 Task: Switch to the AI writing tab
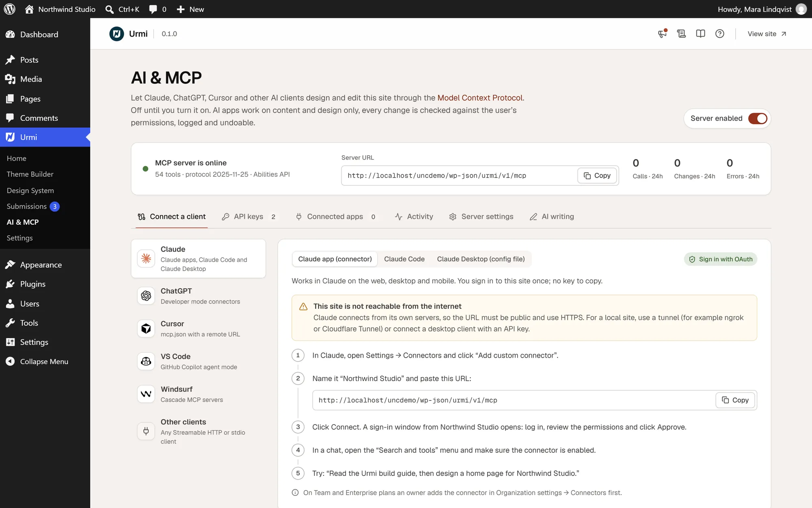pos(552,217)
